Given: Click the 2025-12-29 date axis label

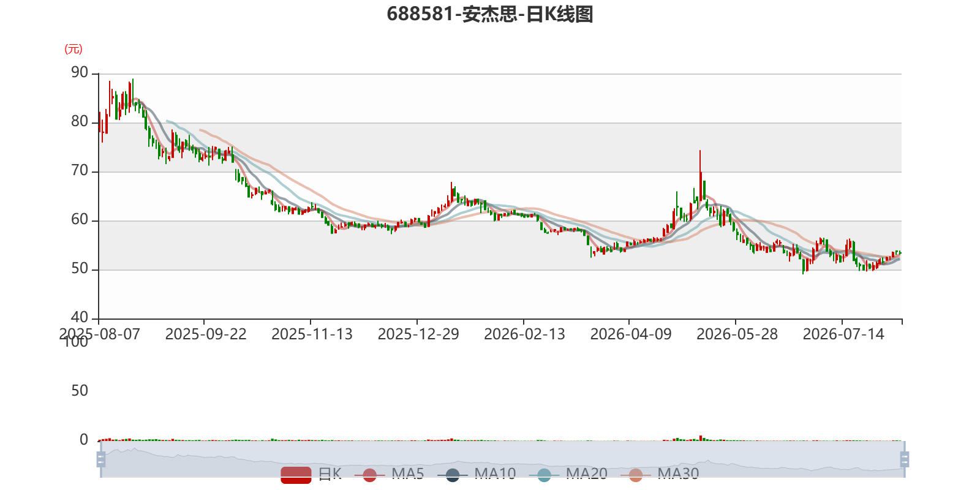Looking at the screenshot, I should [x=418, y=334].
